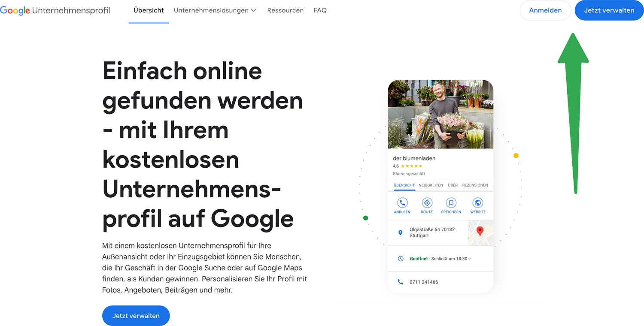This screenshot has height=326, width=644.
Task: Click the blue location pin icon
Action: pyautogui.click(x=401, y=232)
